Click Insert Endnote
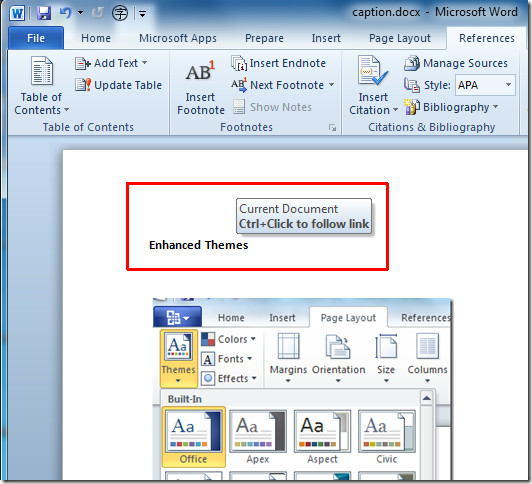532x484 pixels. (279, 63)
